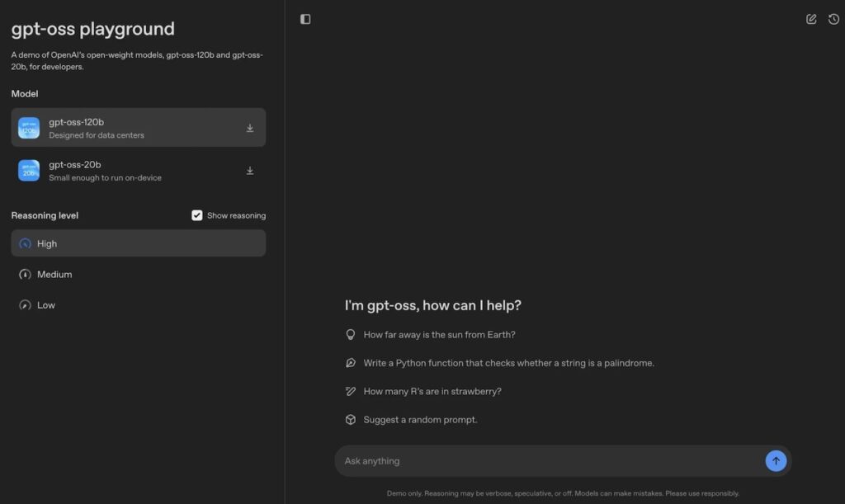Switch to the gpt-oss-20b model
This screenshot has height=504, width=845.
coord(138,171)
